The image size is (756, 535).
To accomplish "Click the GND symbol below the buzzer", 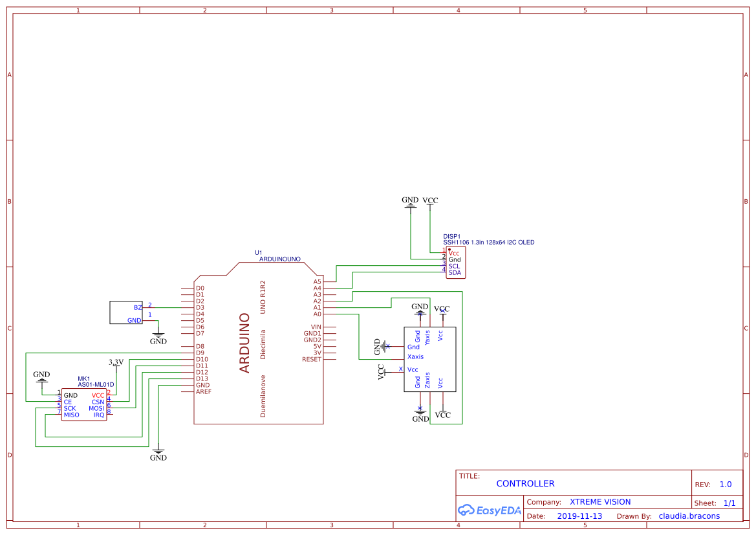I will [157, 335].
